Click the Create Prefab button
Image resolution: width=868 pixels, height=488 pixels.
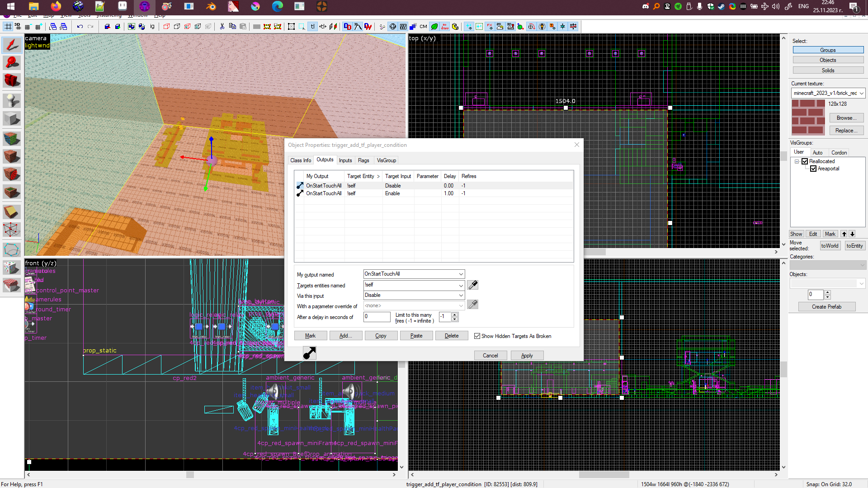[827, 307]
